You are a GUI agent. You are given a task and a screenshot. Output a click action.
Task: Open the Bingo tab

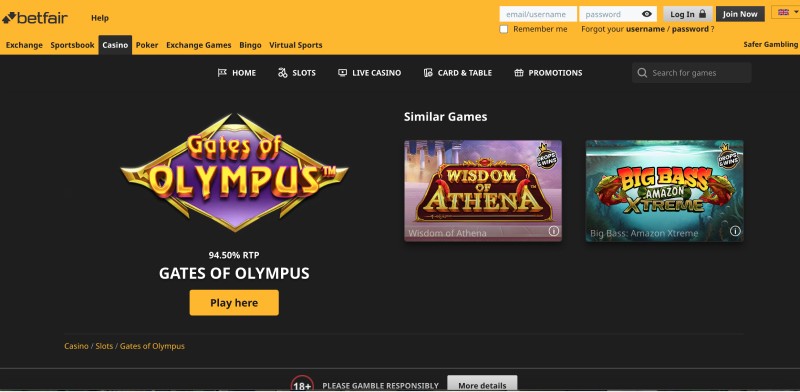click(251, 45)
